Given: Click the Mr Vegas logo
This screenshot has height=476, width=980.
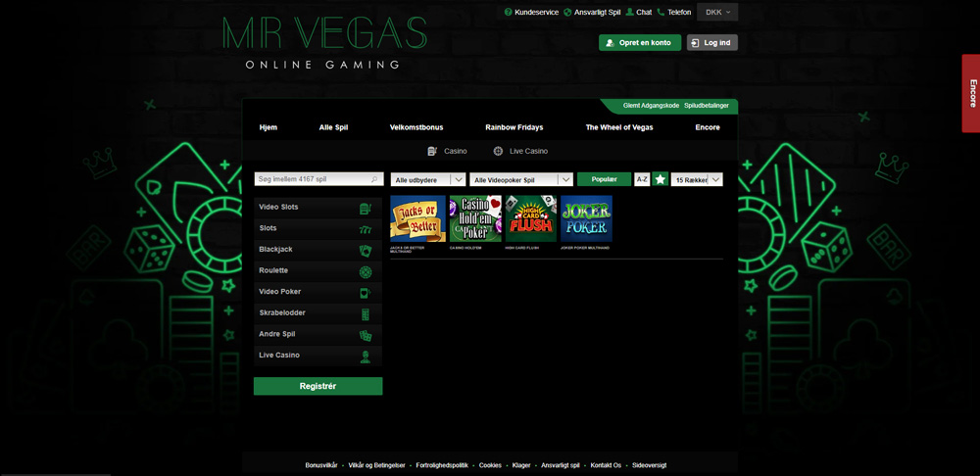Looking at the screenshot, I should 324,42.
